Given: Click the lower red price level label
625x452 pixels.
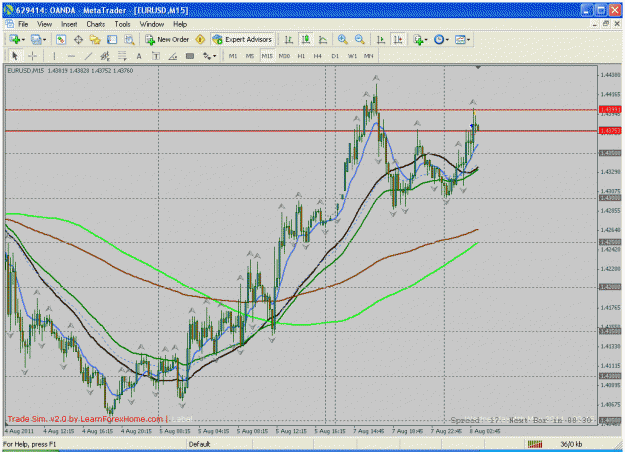Looking at the screenshot, I should (610, 131).
